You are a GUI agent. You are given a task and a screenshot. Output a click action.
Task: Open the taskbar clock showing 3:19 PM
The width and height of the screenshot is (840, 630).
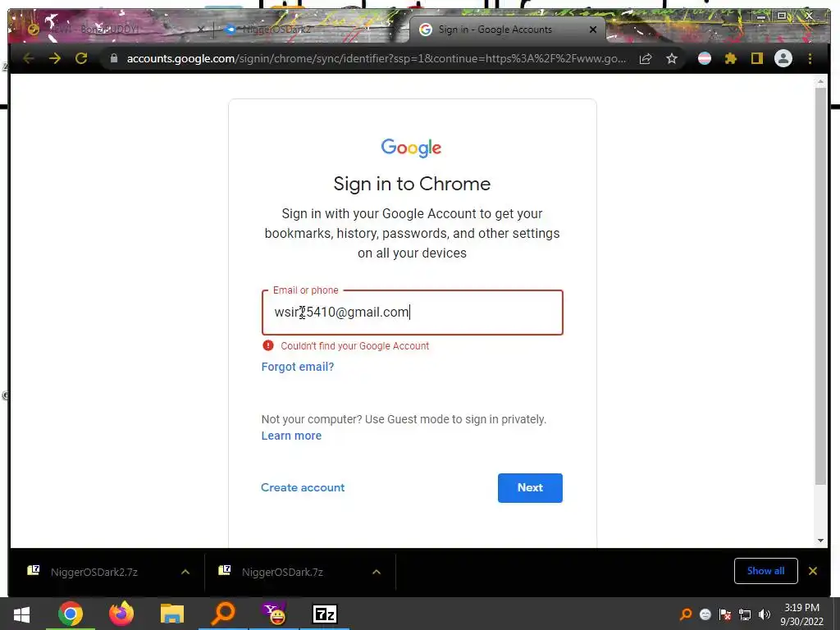pos(801,614)
